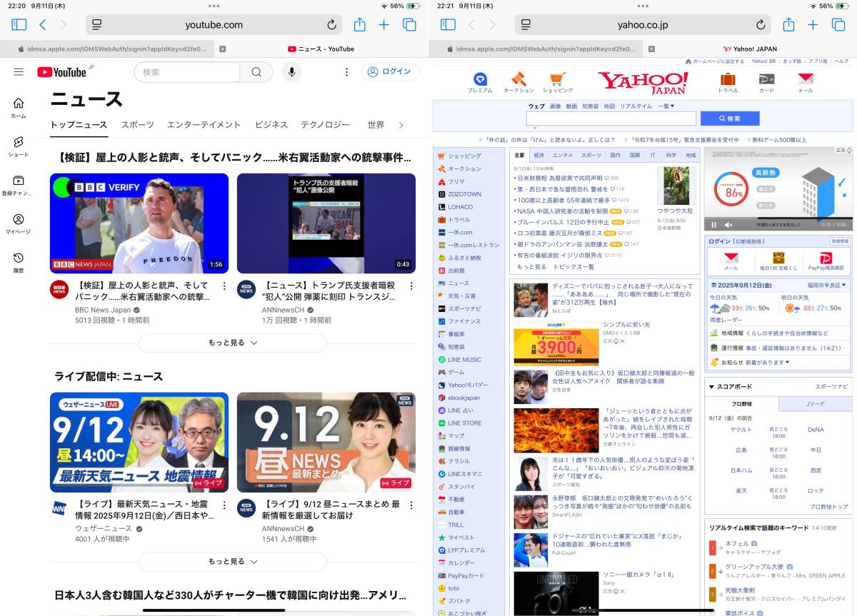Show more YouTube categories with right chevron

[401, 125]
